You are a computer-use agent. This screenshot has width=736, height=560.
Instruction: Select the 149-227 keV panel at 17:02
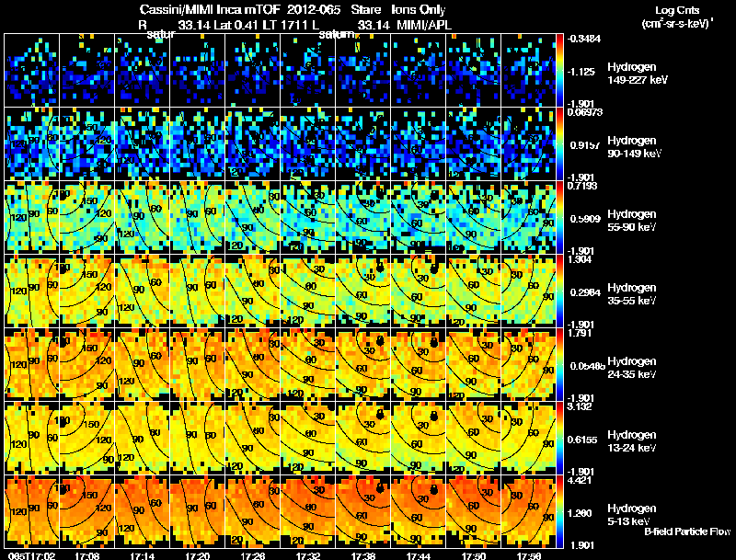(x=32, y=71)
